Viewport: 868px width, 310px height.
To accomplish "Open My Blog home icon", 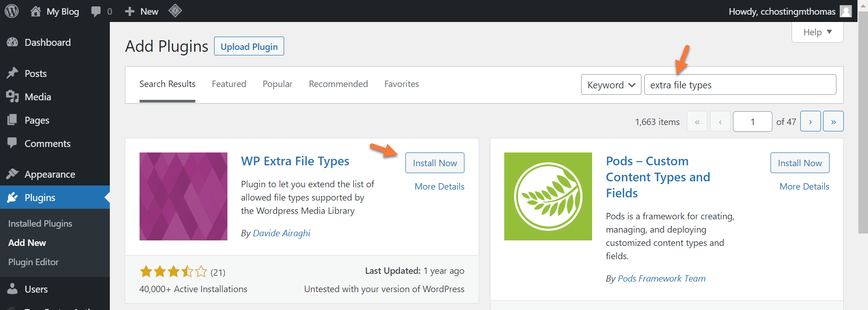I will click(x=36, y=11).
